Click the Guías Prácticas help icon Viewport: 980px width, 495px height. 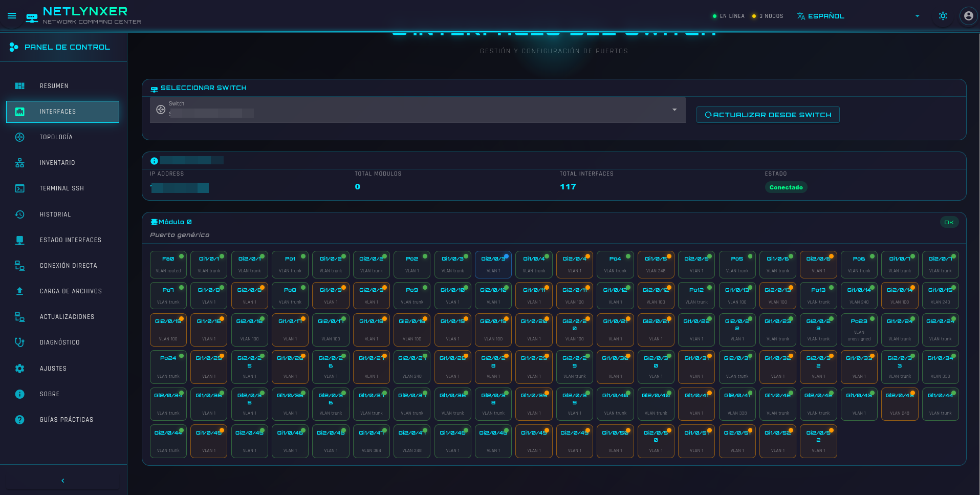pos(19,420)
